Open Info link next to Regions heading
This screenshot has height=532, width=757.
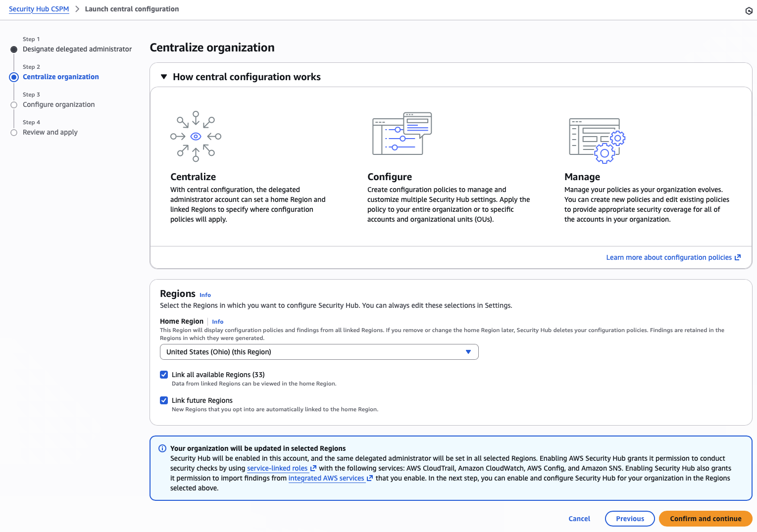(x=205, y=295)
